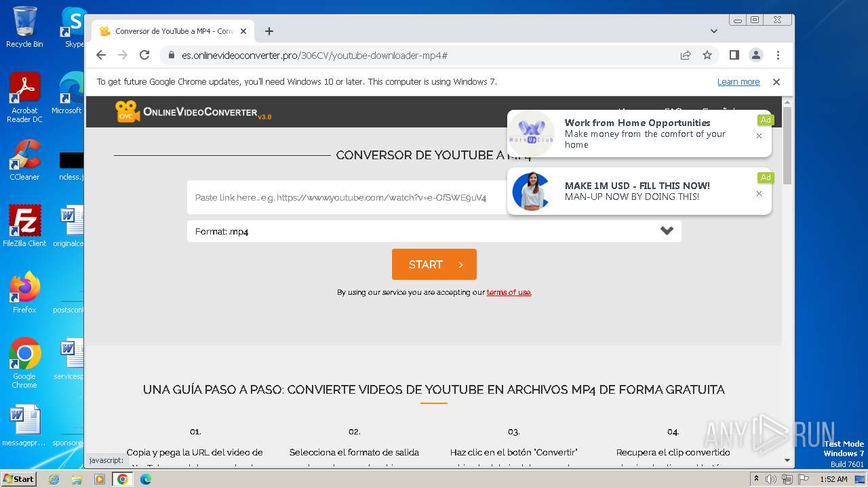Click the site lock icon
The image size is (868, 488).
point(171,55)
